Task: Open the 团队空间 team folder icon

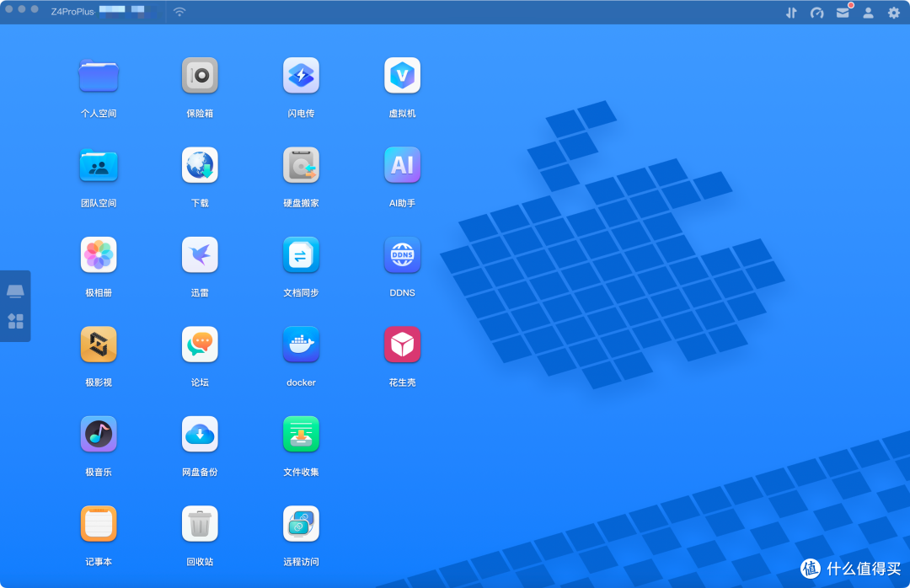Action: [99, 165]
